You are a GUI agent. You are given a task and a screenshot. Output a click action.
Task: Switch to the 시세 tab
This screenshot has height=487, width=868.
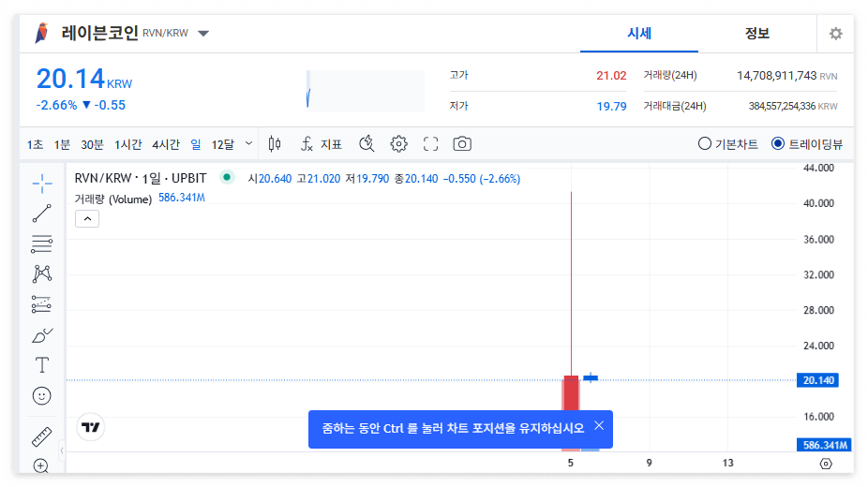(639, 34)
